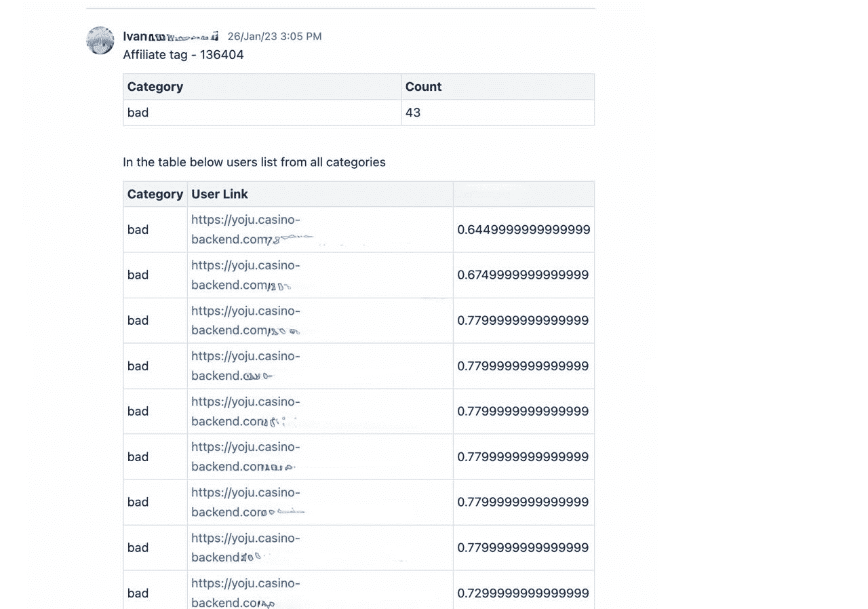Open the sixth-row yoju.casino-backend user link

(x=245, y=456)
